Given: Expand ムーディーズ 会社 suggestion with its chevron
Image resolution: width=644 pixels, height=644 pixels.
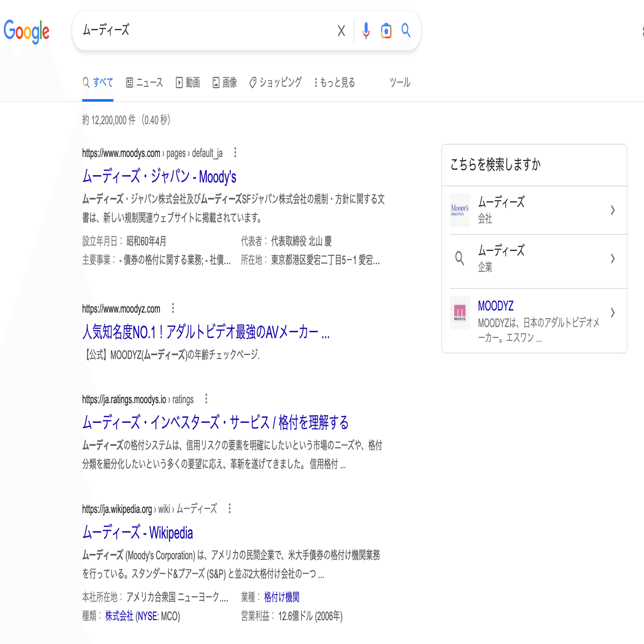Looking at the screenshot, I should (x=613, y=210).
